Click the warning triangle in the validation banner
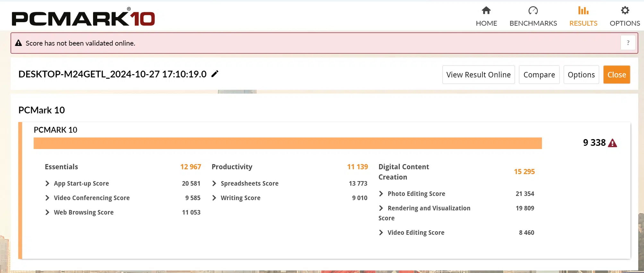 [19, 43]
